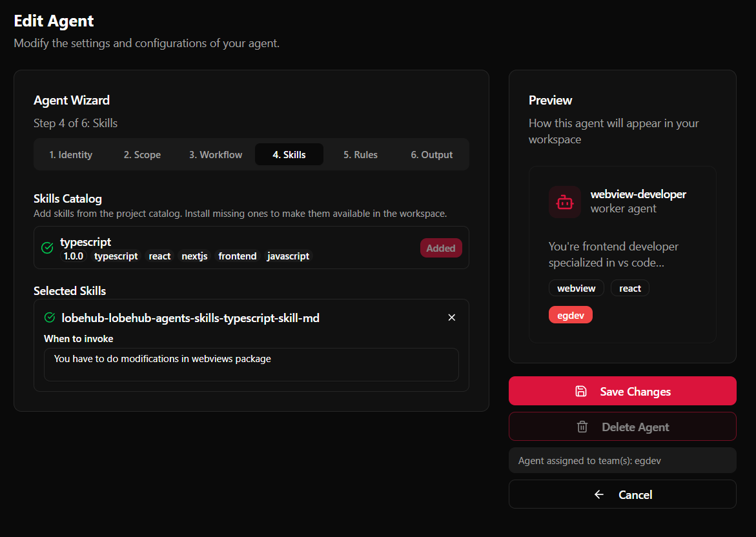Screen dimensions: 756x537
Task: Click the floppy disk save icon
Action: click(580, 391)
